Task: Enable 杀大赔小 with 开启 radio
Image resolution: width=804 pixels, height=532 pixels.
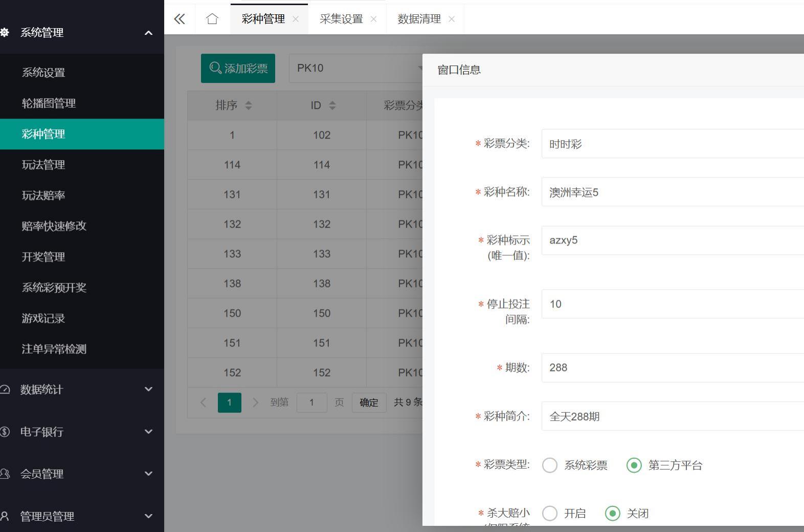Action: pos(550,513)
